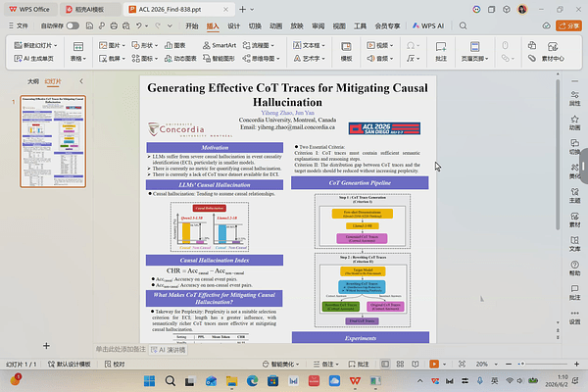Click 新建幻灯片 new slide button
This screenshot has width=588, height=392.
coord(35,45)
